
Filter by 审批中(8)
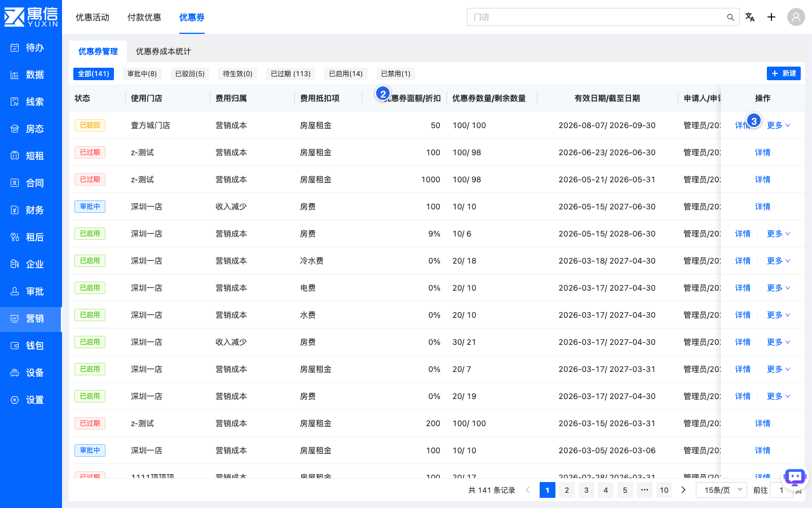tap(142, 74)
